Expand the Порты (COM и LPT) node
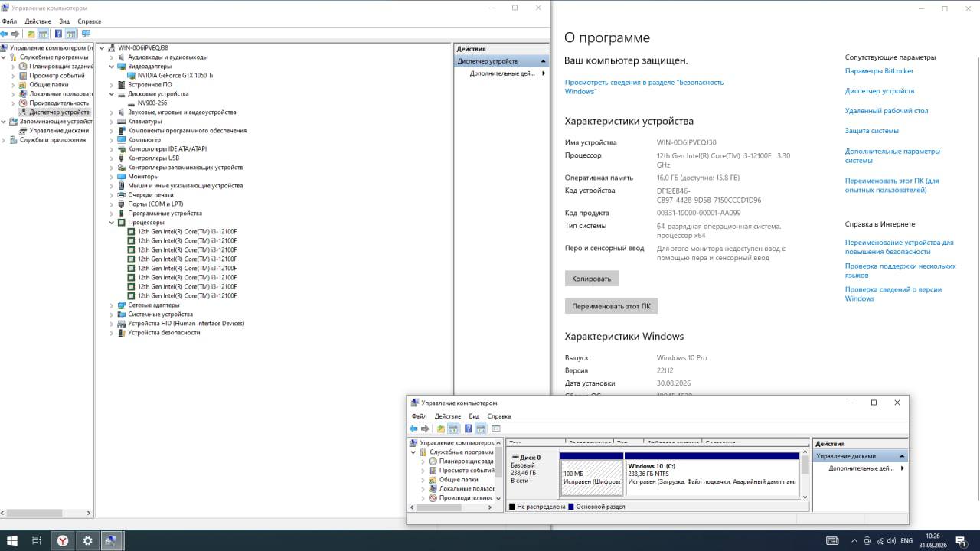The height and width of the screenshot is (551, 980). [112, 204]
